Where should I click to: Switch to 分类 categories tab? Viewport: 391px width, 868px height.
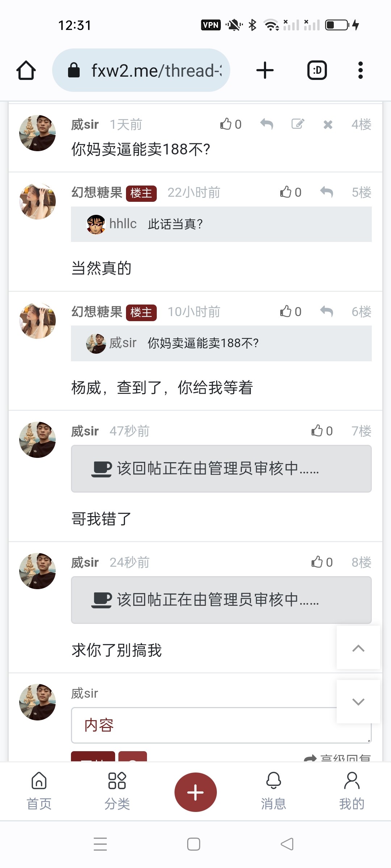(x=117, y=791)
